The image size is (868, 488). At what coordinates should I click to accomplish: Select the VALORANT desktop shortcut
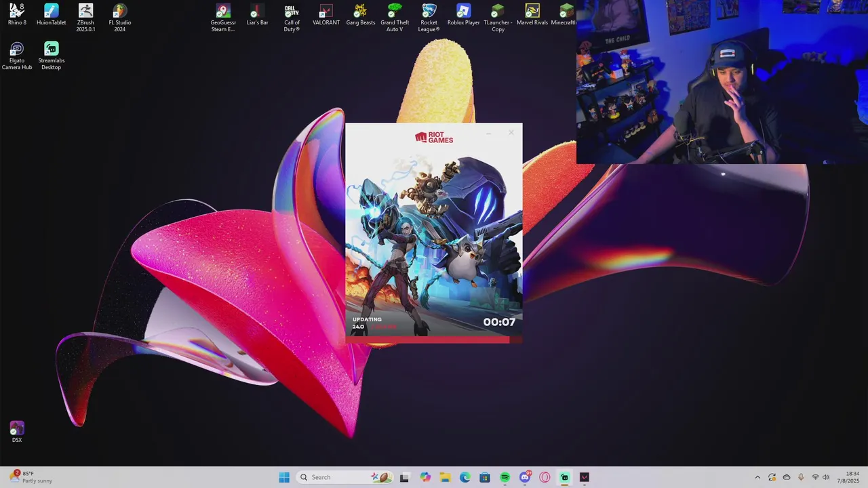coord(326,14)
